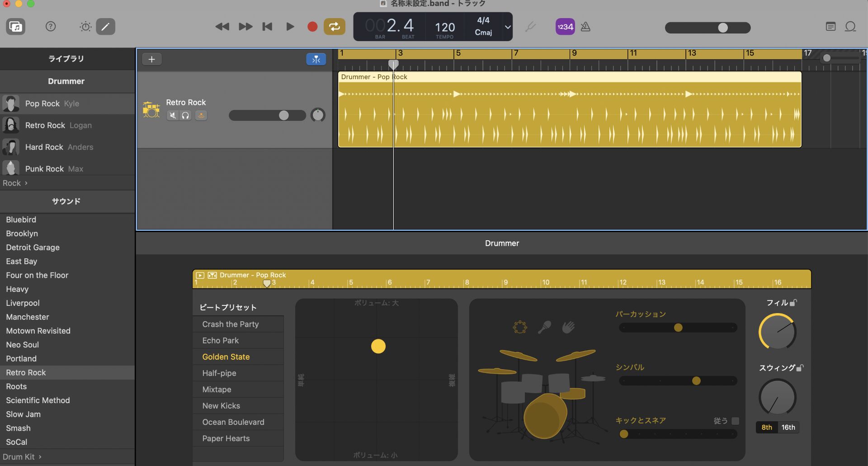This screenshot has height=466, width=868.
Task: Expand the Rock genre breadcrumb
Action: pos(15,183)
